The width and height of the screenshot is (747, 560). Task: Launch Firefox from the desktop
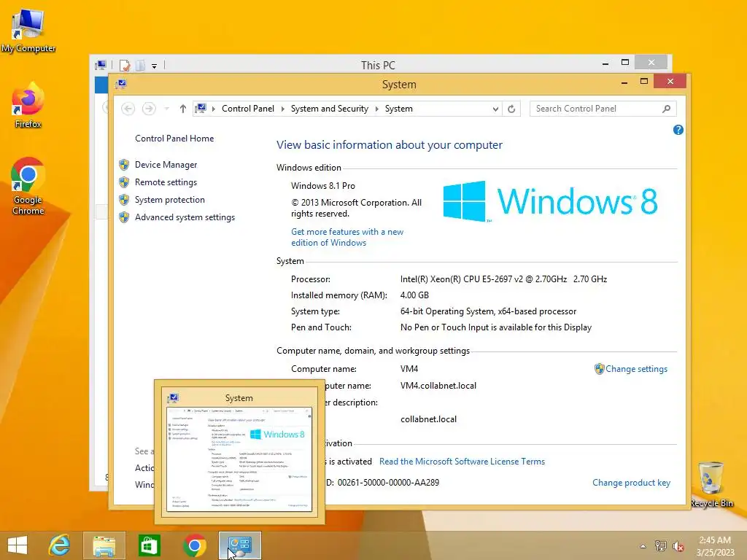tap(28, 106)
